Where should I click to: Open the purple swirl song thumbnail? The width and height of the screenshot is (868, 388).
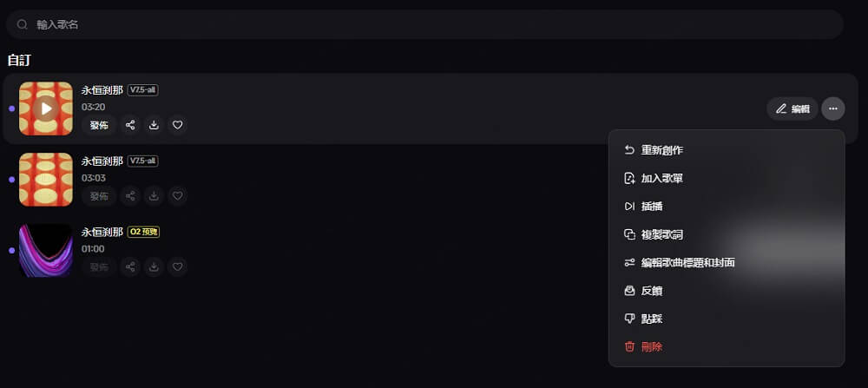click(x=46, y=250)
